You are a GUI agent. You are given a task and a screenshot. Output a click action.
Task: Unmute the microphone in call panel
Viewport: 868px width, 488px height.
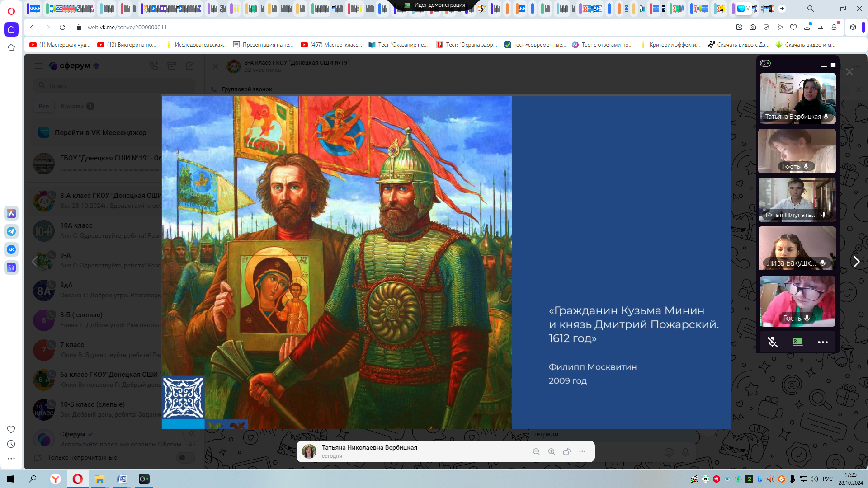pos(773,342)
